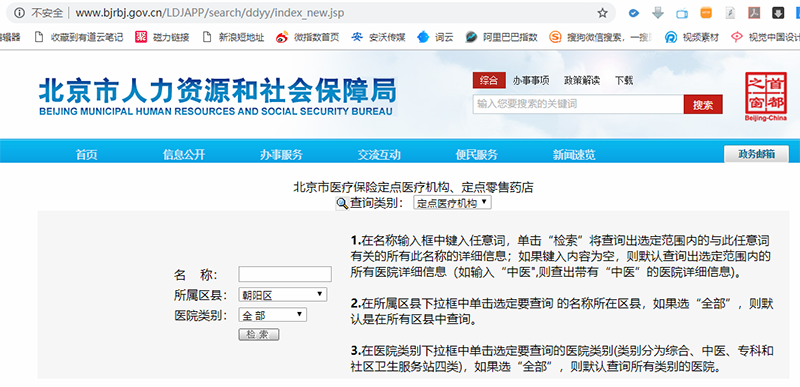The image size is (800, 387).
Task: Open the 视觉中国设计 bookmark
Action: point(764,37)
